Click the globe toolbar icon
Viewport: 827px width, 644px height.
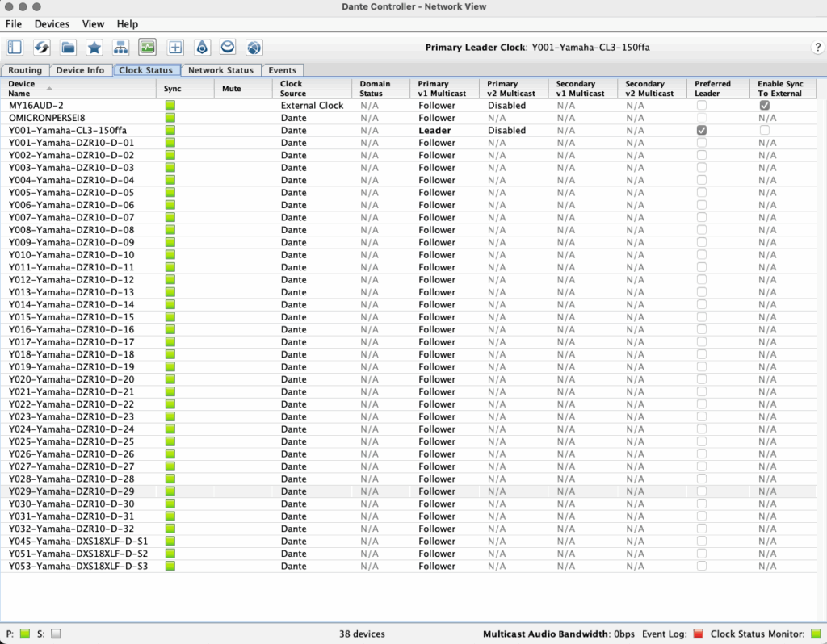click(254, 48)
